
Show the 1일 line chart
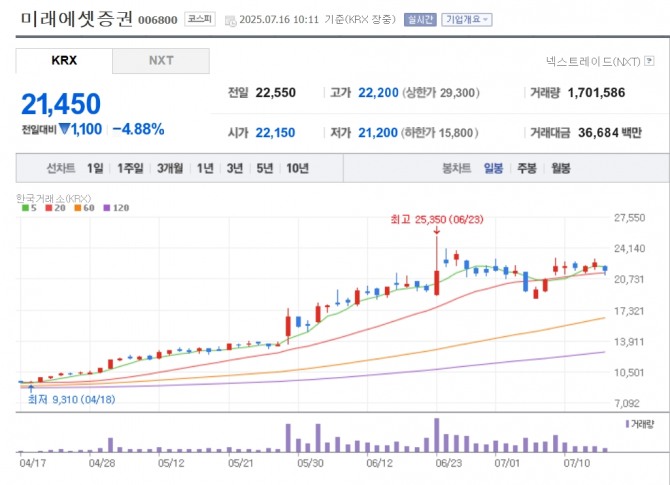(x=95, y=169)
